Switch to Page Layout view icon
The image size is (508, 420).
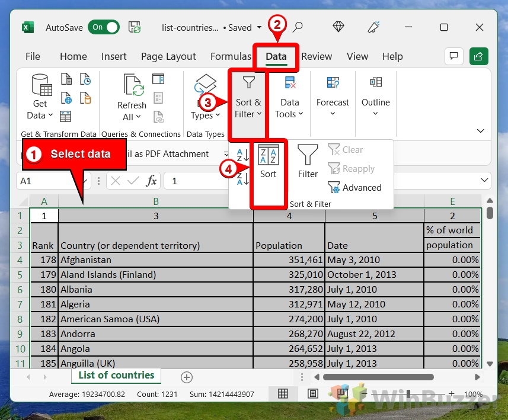point(312,394)
